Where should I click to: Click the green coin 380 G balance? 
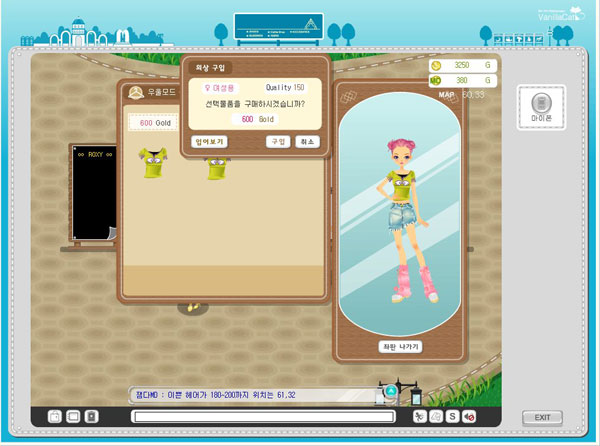(x=463, y=80)
